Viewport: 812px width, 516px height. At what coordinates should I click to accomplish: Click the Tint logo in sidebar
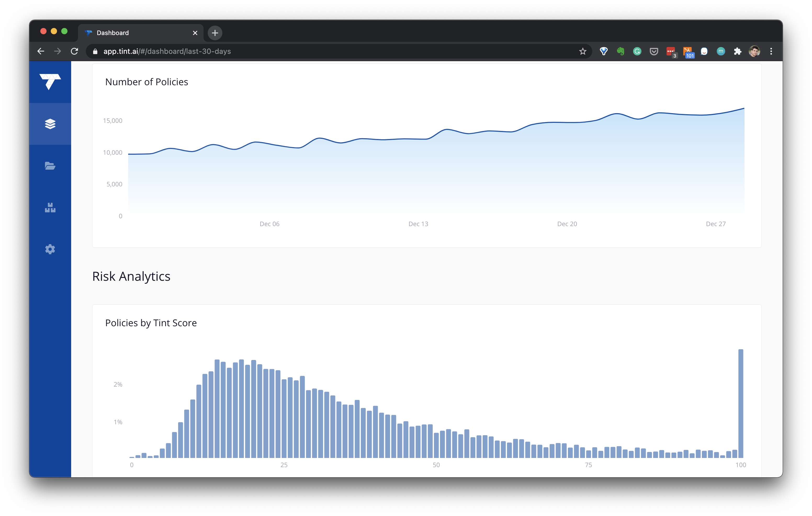tap(50, 82)
